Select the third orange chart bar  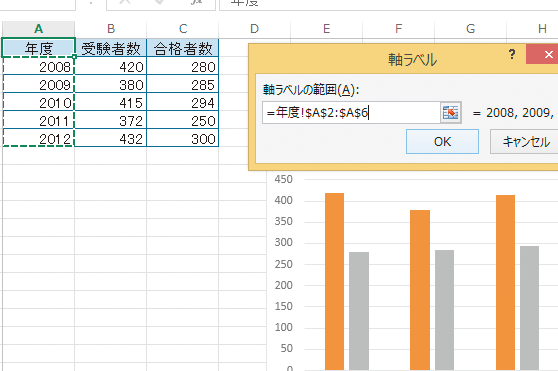pyautogui.click(x=505, y=283)
